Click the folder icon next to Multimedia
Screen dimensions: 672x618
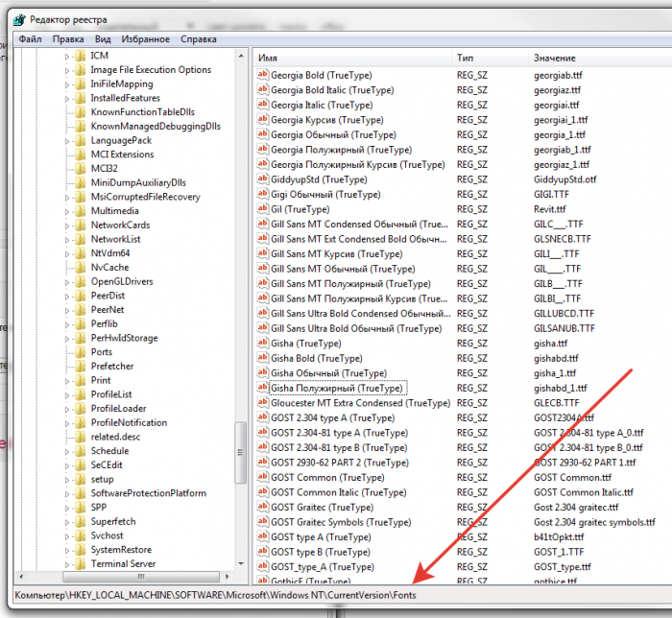[x=80, y=211]
